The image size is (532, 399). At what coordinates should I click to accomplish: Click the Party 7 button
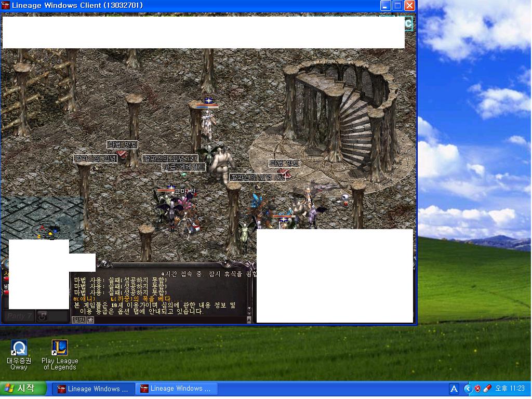pyautogui.click(x=19, y=316)
